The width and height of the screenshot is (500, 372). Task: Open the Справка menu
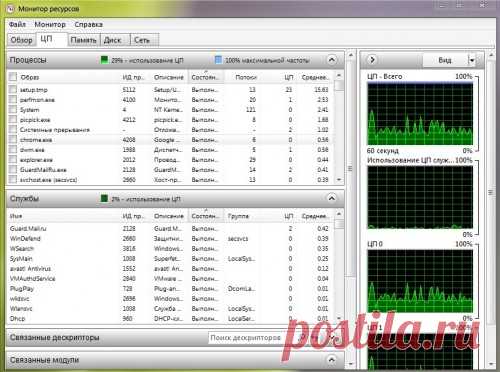pyautogui.click(x=88, y=24)
